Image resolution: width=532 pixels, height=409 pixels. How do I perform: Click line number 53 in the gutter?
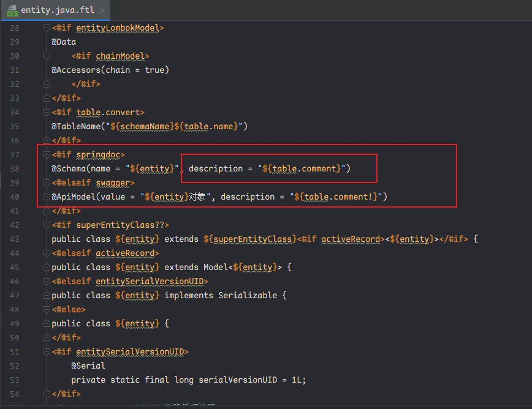tap(15, 380)
